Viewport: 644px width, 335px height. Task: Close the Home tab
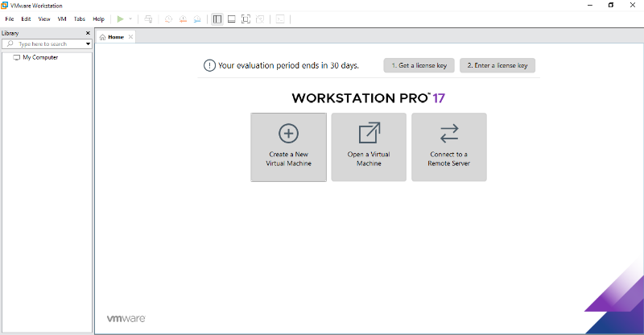point(130,37)
